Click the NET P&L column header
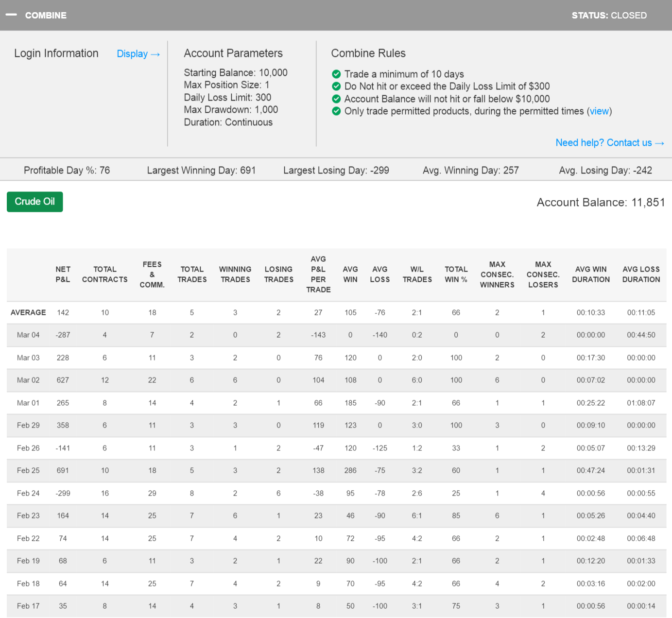Screen dimensions: 672x618 click(x=63, y=275)
